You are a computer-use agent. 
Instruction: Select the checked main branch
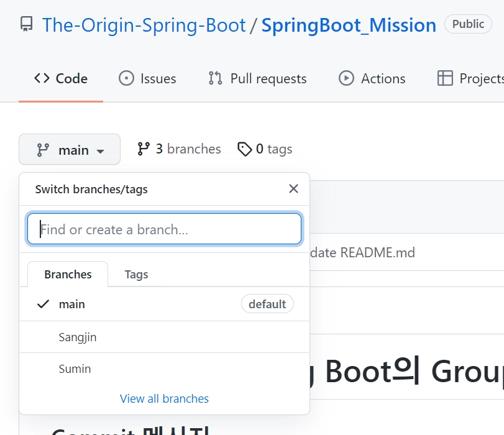click(72, 304)
